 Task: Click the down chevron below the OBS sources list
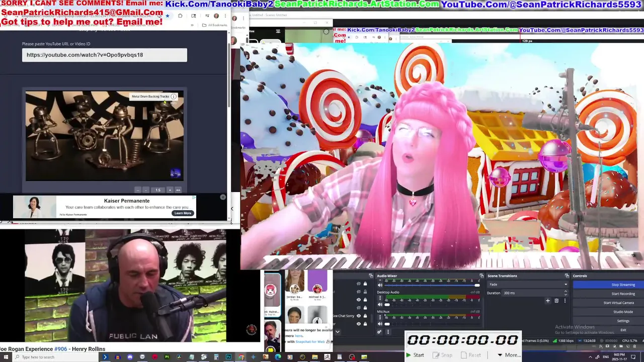pos(338,332)
